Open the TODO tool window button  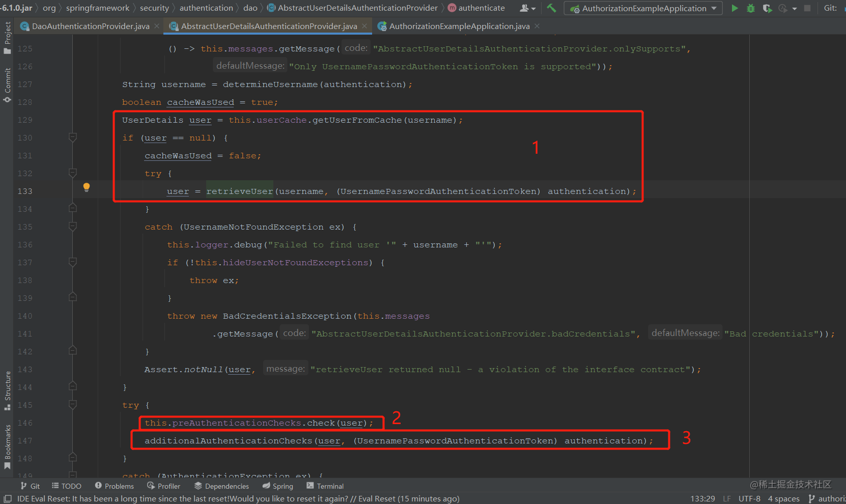[x=66, y=486]
